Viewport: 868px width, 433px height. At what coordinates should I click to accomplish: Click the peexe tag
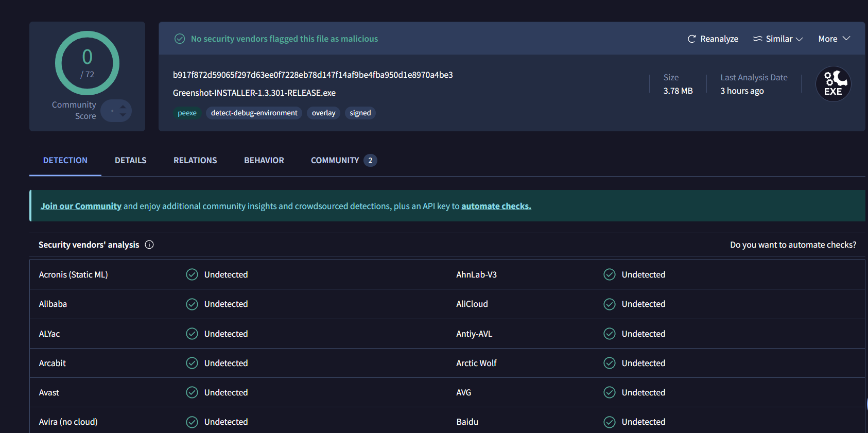pos(187,113)
